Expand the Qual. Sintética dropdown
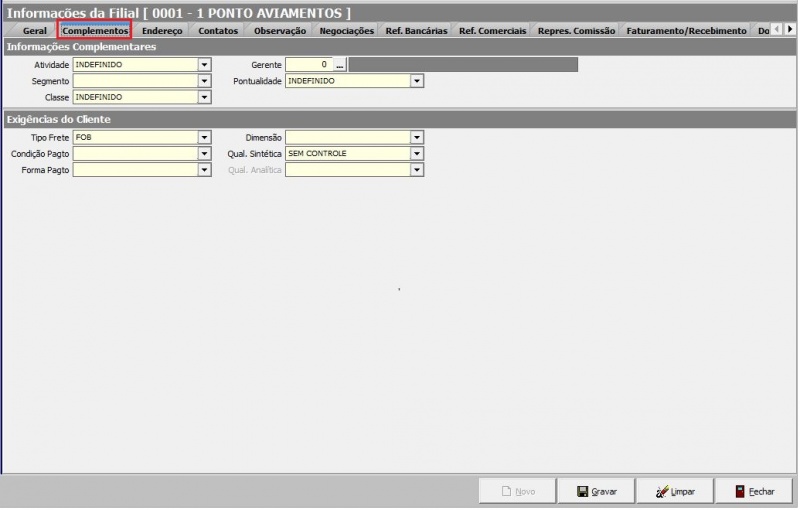The image size is (800, 510). [x=417, y=154]
